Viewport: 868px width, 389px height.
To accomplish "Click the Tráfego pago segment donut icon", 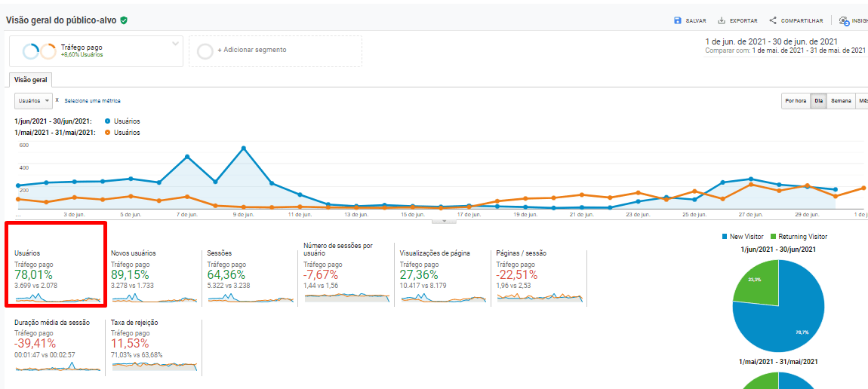I will tap(38, 51).
